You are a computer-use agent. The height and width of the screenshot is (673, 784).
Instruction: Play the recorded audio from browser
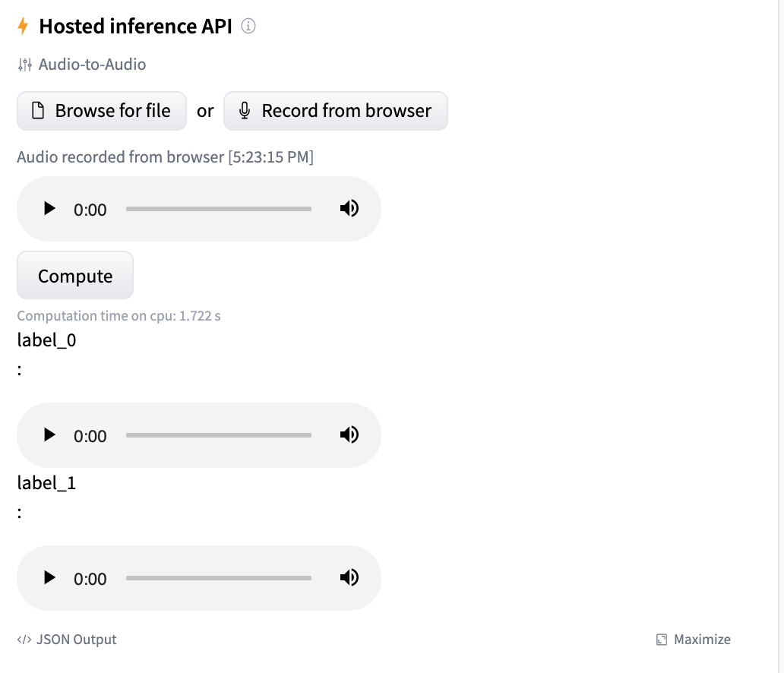49,208
